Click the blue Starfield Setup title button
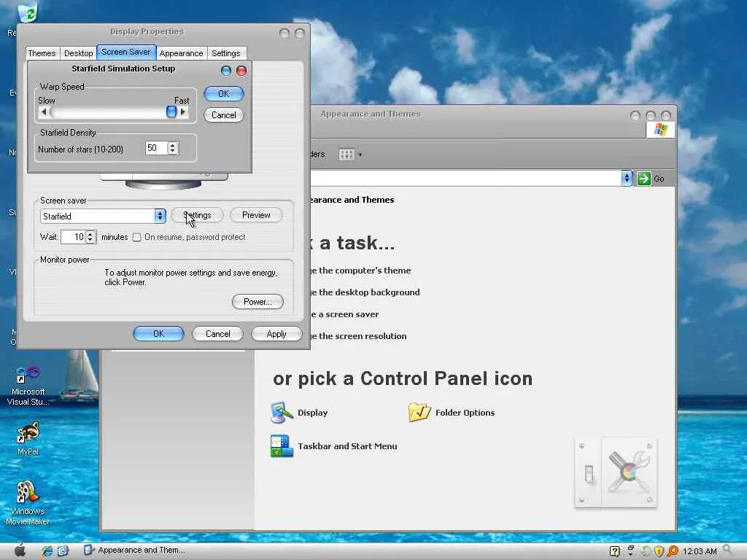Screen dimensions: 747x560 point(226,71)
